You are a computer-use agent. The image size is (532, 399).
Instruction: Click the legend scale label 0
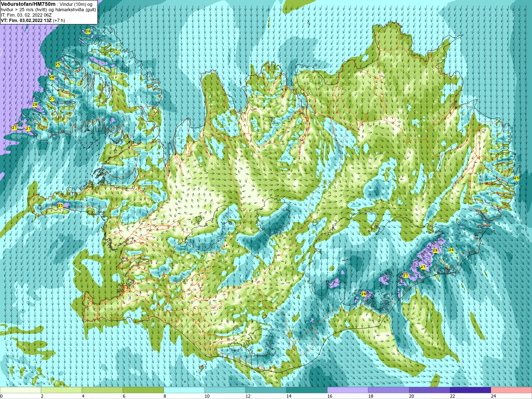pos(2,396)
